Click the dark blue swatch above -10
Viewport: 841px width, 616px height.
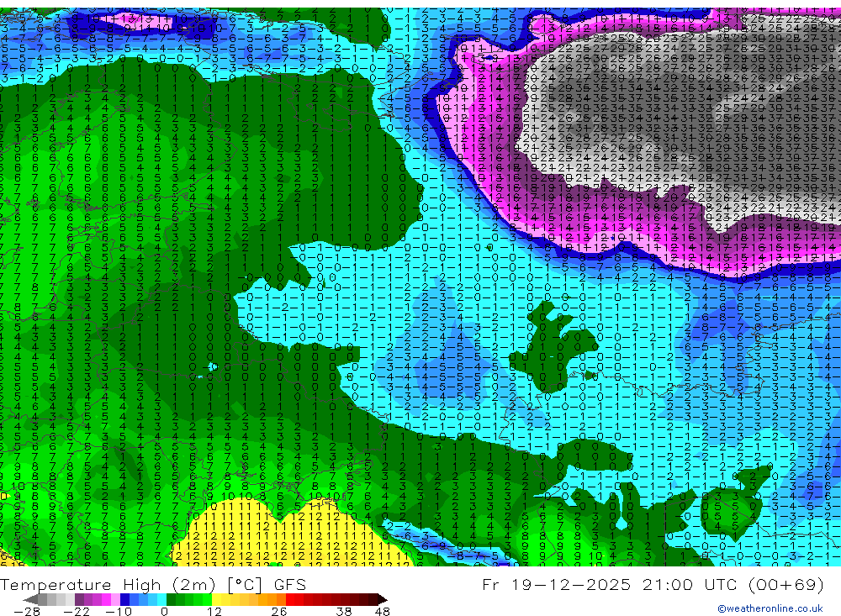point(124,599)
